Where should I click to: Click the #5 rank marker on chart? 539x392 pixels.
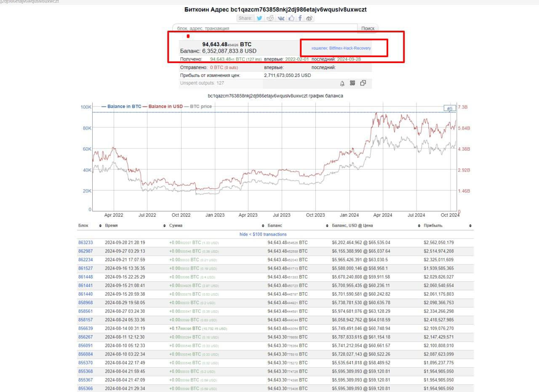(x=450, y=109)
